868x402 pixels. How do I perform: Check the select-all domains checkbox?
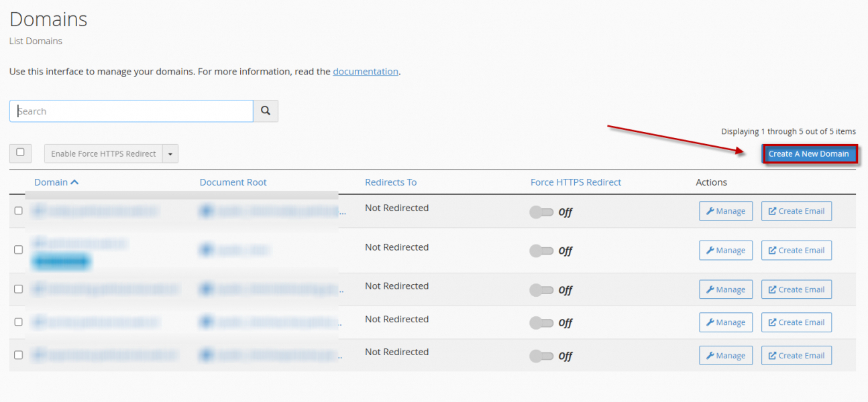point(20,153)
